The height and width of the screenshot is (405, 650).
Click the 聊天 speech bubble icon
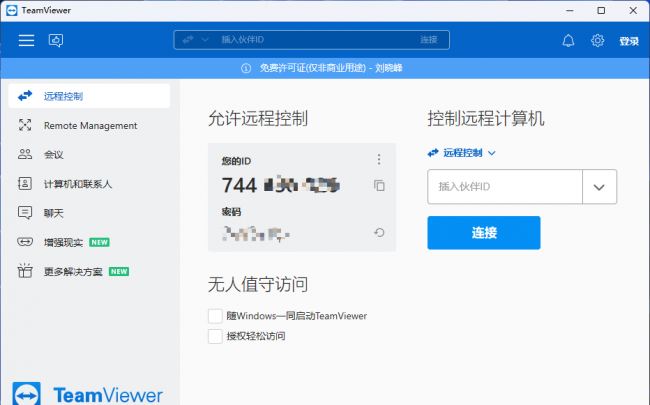coord(25,213)
